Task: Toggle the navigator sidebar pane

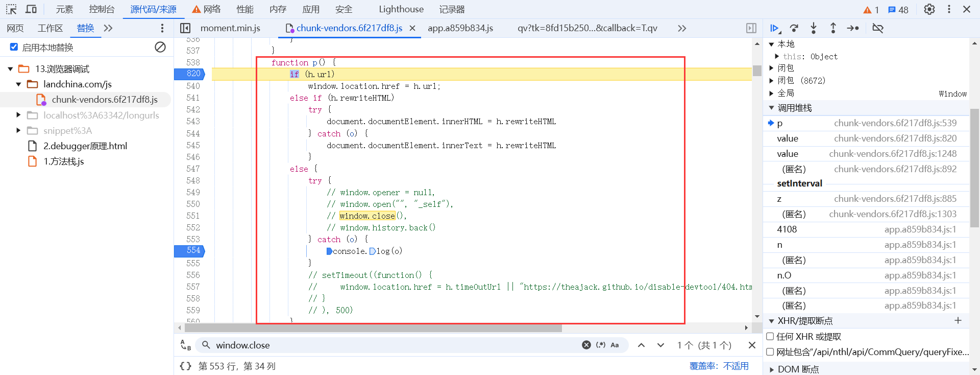Action: [185, 28]
